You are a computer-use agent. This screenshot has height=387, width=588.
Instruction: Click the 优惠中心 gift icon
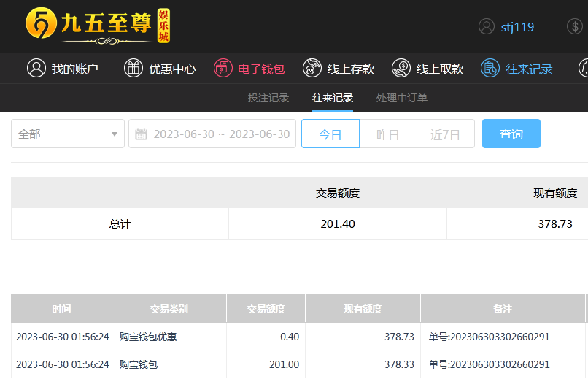(x=133, y=69)
